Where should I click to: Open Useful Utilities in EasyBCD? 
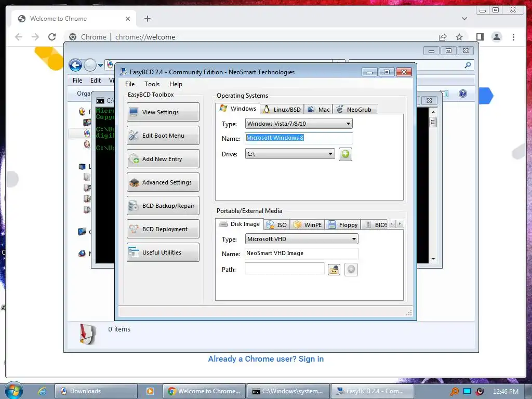point(163,252)
